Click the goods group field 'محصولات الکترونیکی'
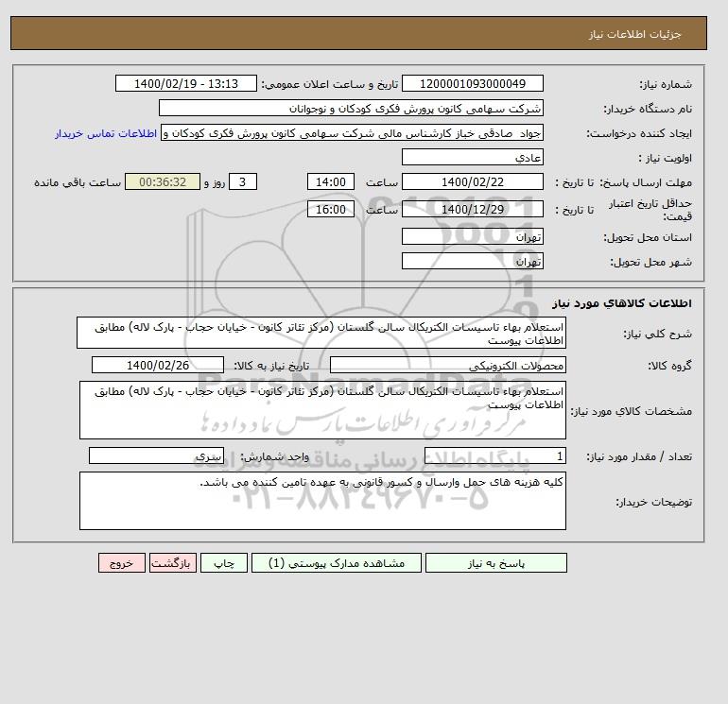728x704 pixels. (x=447, y=365)
